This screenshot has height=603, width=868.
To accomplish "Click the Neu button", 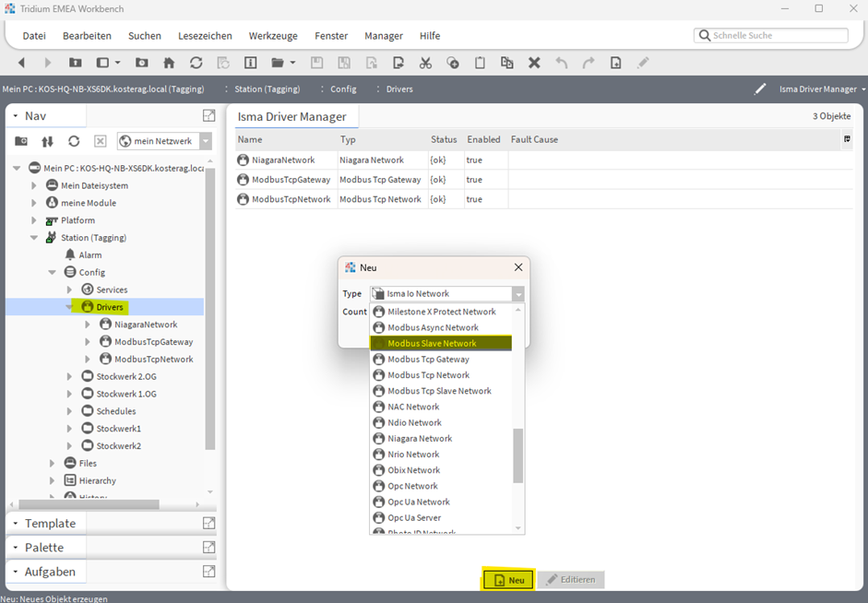I will [x=509, y=580].
